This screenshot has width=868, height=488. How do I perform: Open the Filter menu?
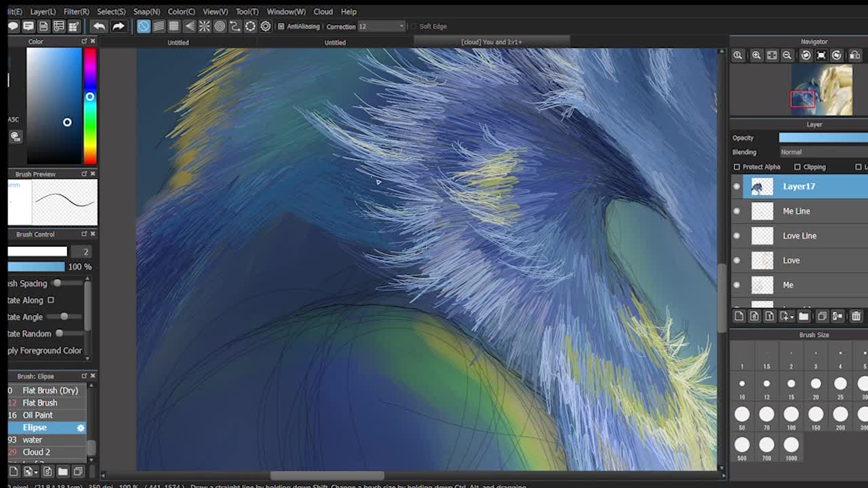click(x=76, y=12)
